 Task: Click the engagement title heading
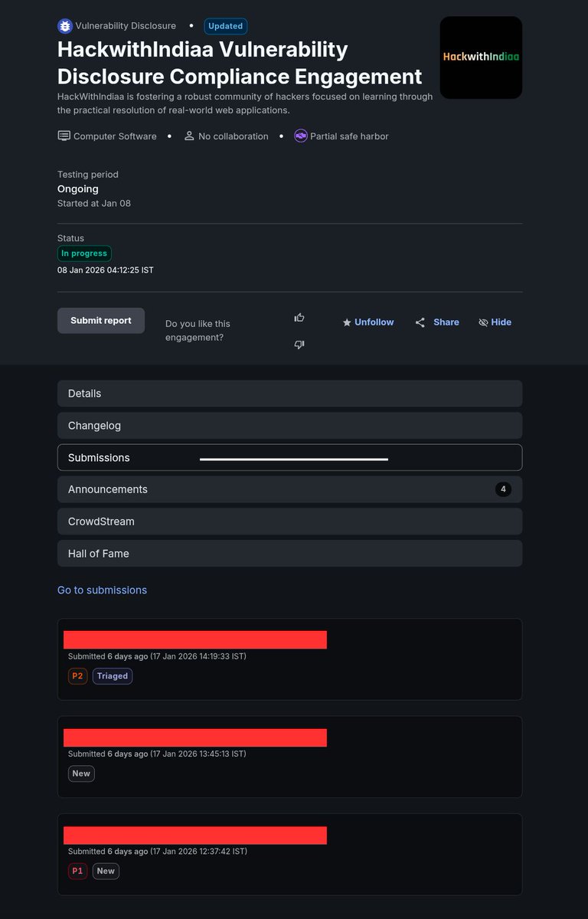pyautogui.click(x=240, y=63)
